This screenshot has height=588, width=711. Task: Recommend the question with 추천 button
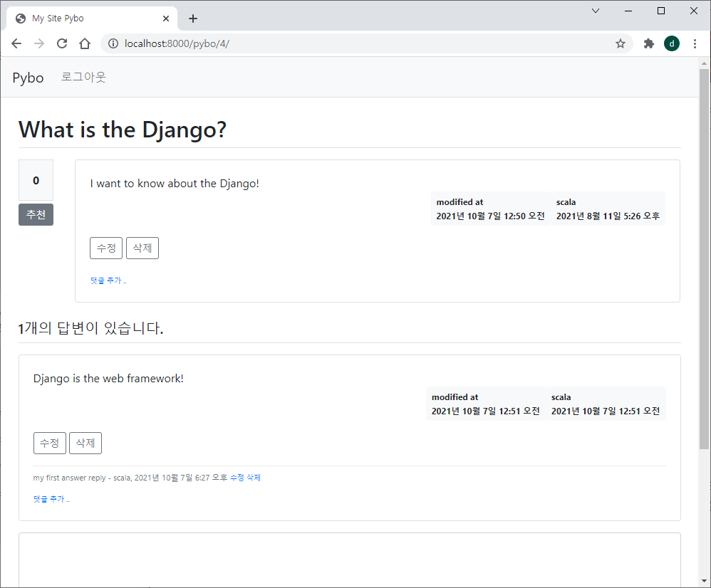(36, 214)
